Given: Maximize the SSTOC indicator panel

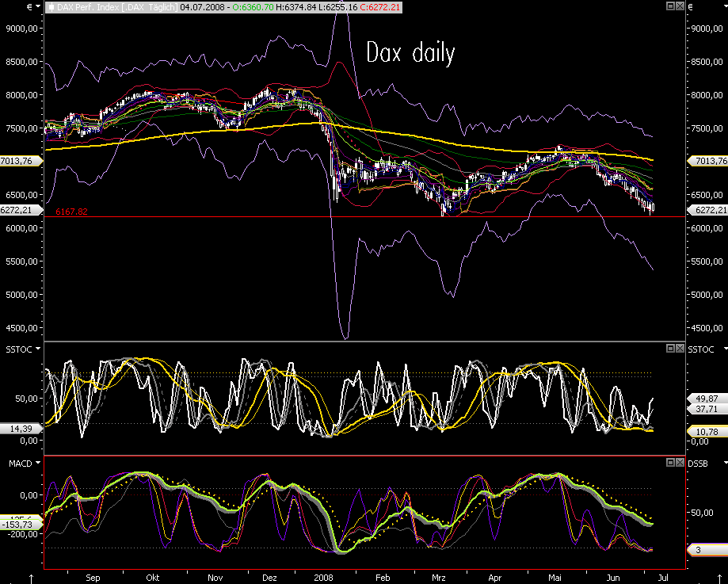Looking at the screenshot, I should point(670,348).
